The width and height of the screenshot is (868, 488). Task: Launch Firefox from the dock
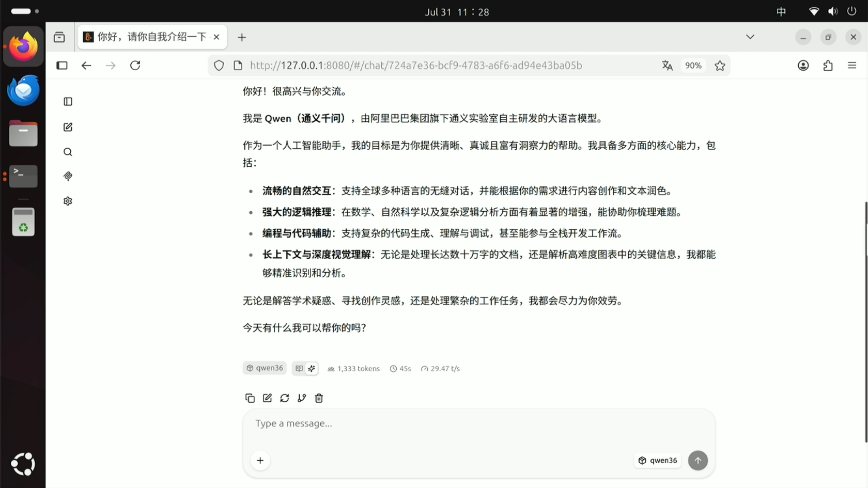pyautogui.click(x=23, y=46)
